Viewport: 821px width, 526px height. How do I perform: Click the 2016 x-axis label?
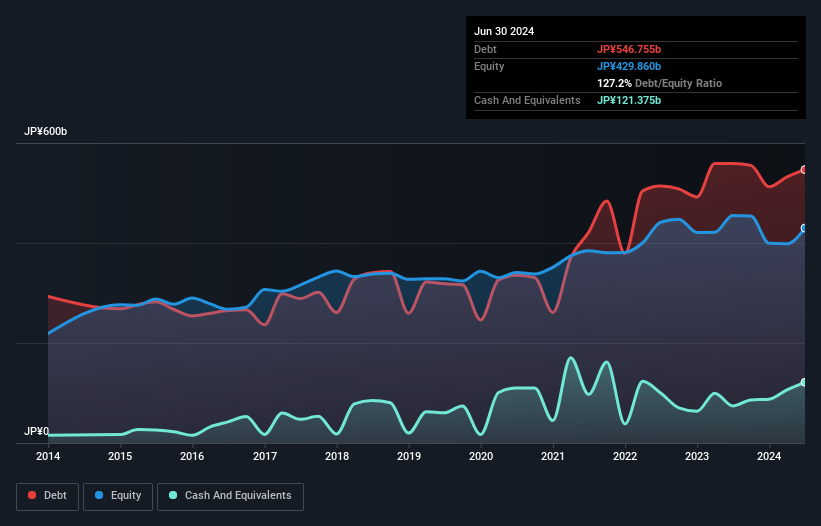pos(192,456)
